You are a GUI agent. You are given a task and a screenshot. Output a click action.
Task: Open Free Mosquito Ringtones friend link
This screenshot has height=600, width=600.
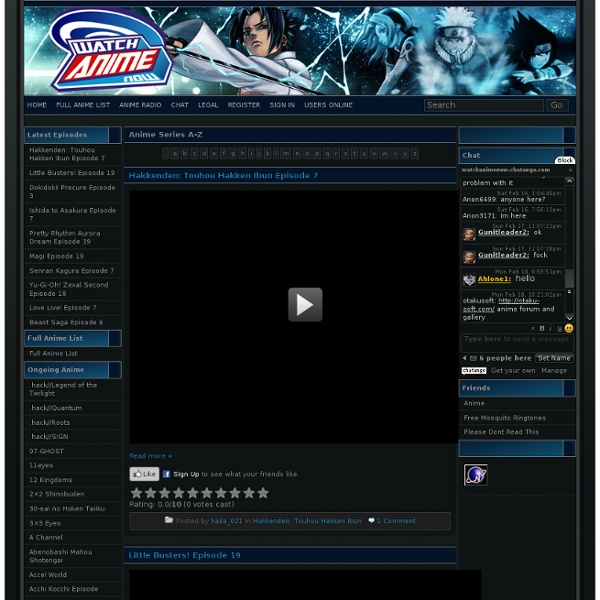click(505, 418)
